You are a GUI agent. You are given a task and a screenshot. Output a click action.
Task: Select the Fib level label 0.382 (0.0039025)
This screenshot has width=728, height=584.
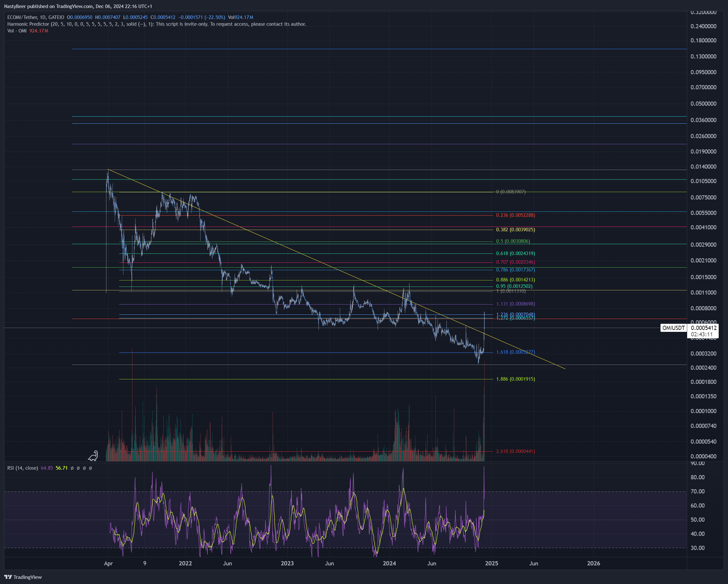[x=515, y=230]
